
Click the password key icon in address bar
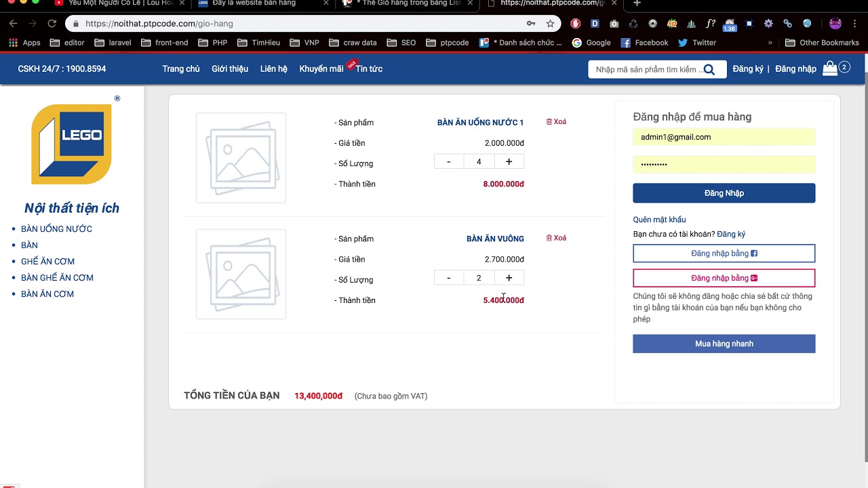click(x=531, y=24)
